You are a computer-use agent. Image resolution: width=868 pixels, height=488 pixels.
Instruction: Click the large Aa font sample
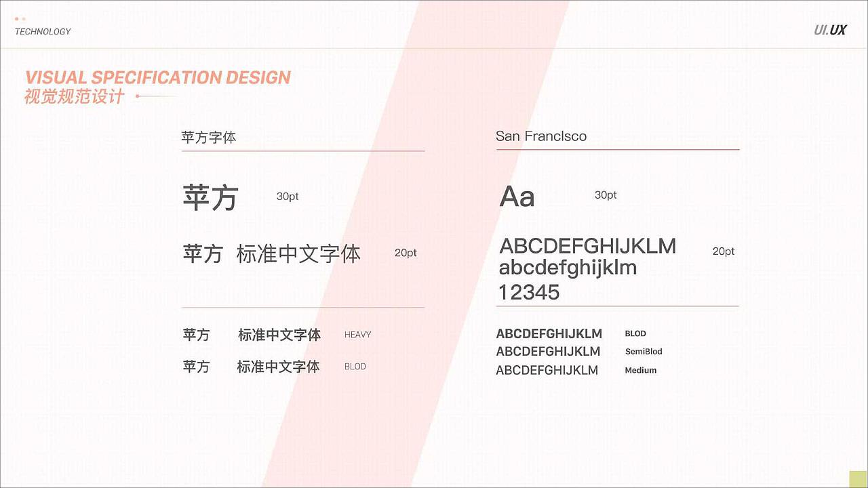click(x=517, y=196)
